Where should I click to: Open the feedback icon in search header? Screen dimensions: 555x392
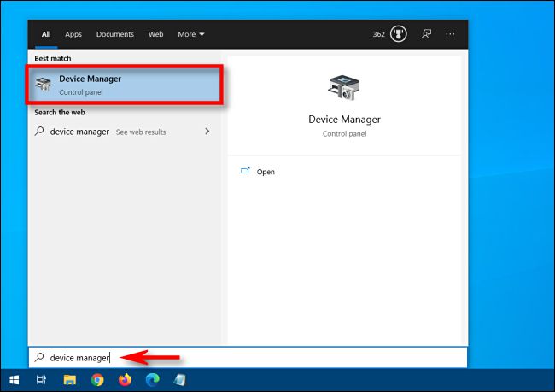point(425,34)
